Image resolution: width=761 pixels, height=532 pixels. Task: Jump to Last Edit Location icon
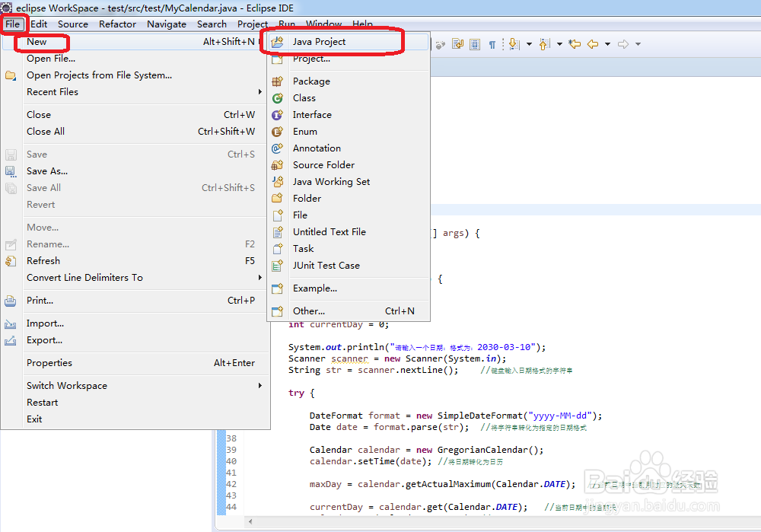pyautogui.click(x=575, y=44)
